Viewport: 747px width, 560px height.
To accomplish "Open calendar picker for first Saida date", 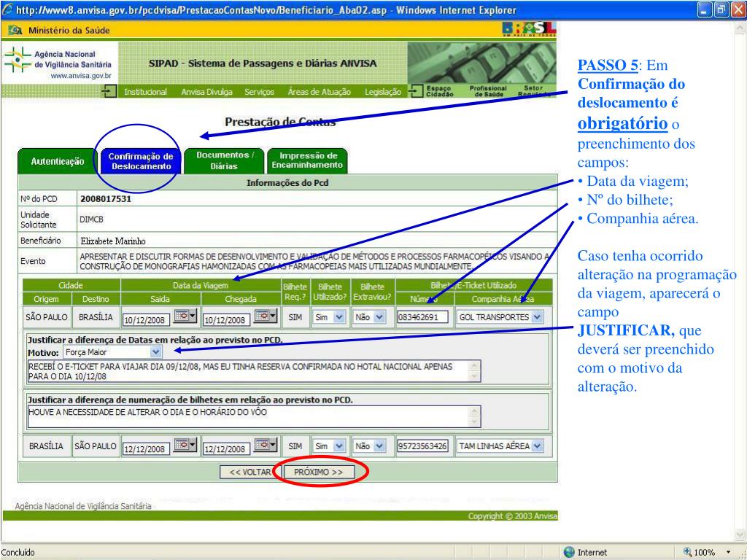I will (x=183, y=316).
